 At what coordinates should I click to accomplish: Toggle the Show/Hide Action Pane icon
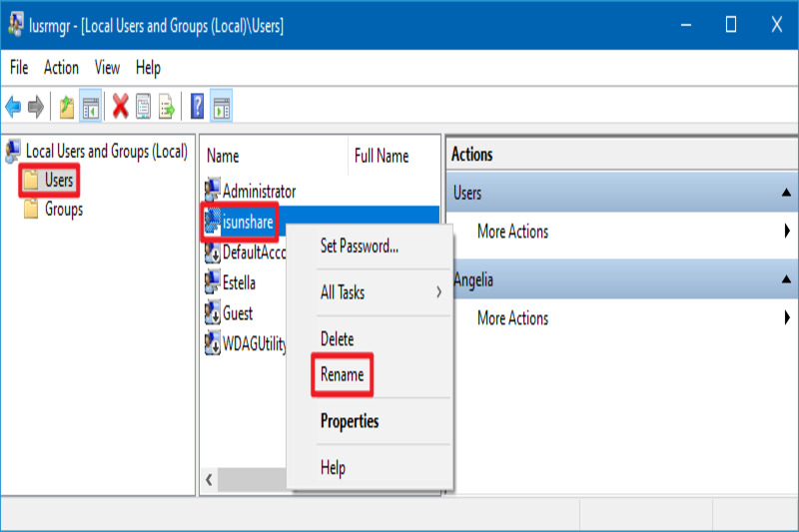pyautogui.click(x=221, y=106)
